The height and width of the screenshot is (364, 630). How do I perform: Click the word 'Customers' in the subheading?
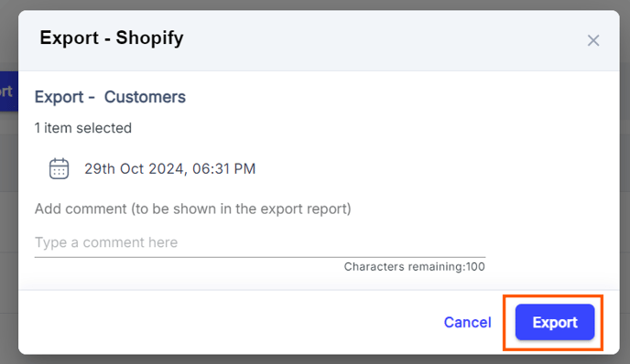tap(145, 97)
